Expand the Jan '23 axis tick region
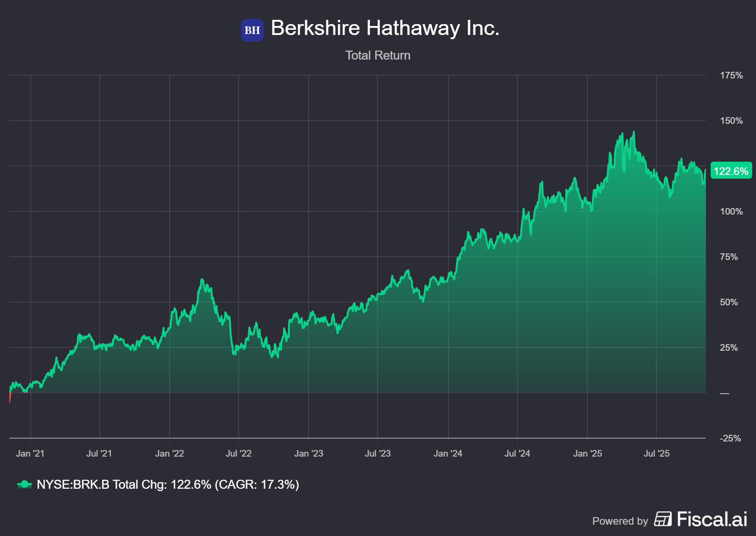 coord(309,453)
